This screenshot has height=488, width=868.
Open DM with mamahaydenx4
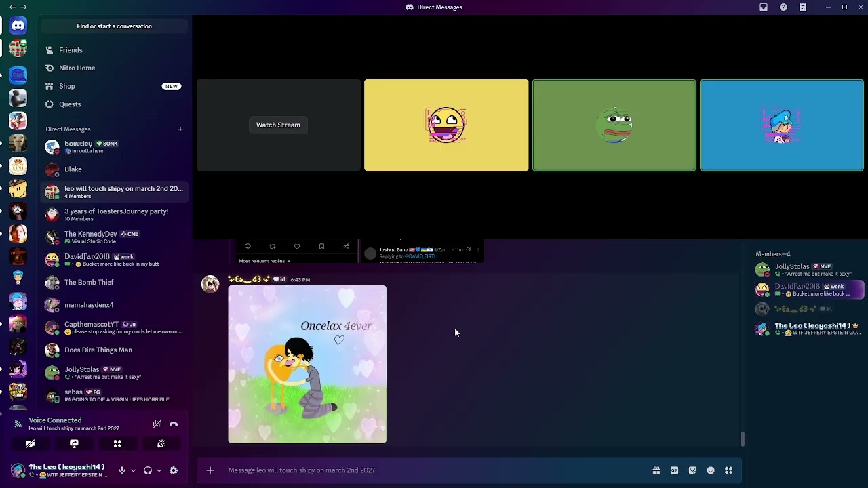coord(114,305)
